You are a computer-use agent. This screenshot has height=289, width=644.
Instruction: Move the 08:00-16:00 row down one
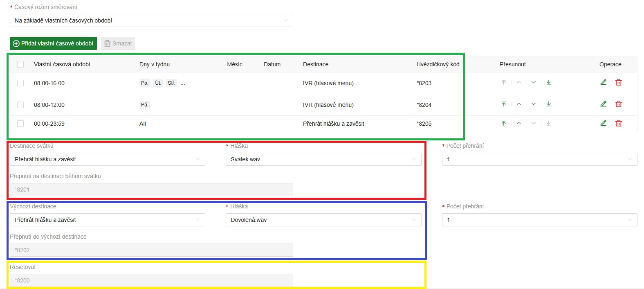click(533, 82)
